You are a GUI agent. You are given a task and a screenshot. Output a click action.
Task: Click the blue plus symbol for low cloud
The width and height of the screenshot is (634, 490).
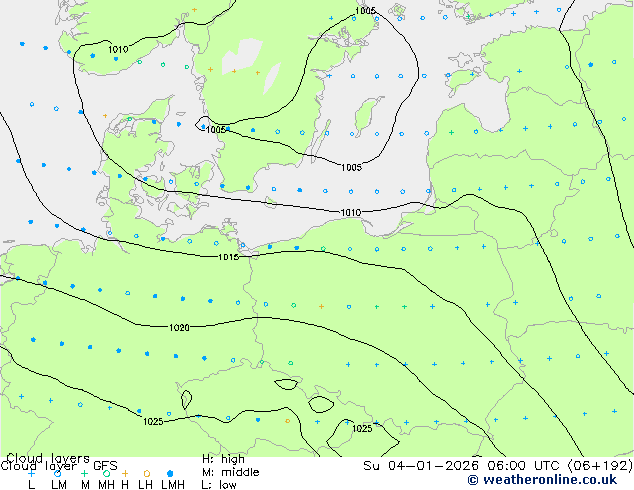(x=31, y=473)
